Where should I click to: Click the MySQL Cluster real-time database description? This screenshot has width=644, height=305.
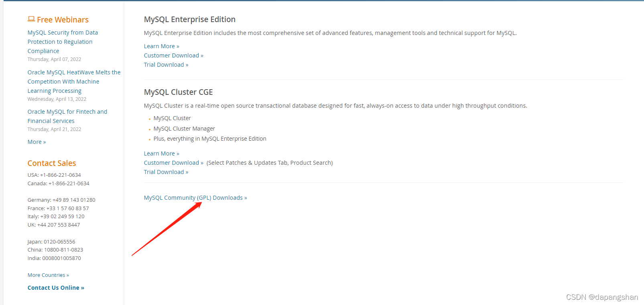[335, 106]
